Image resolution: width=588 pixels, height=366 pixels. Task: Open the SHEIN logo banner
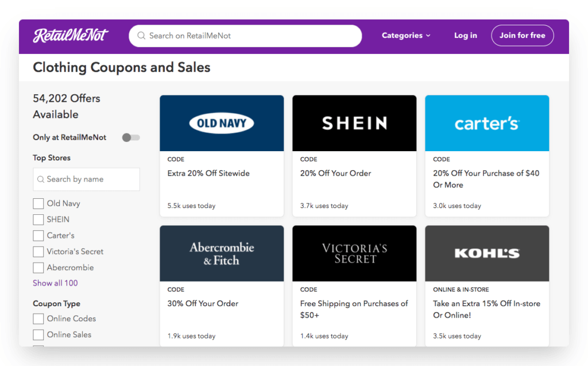354,123
